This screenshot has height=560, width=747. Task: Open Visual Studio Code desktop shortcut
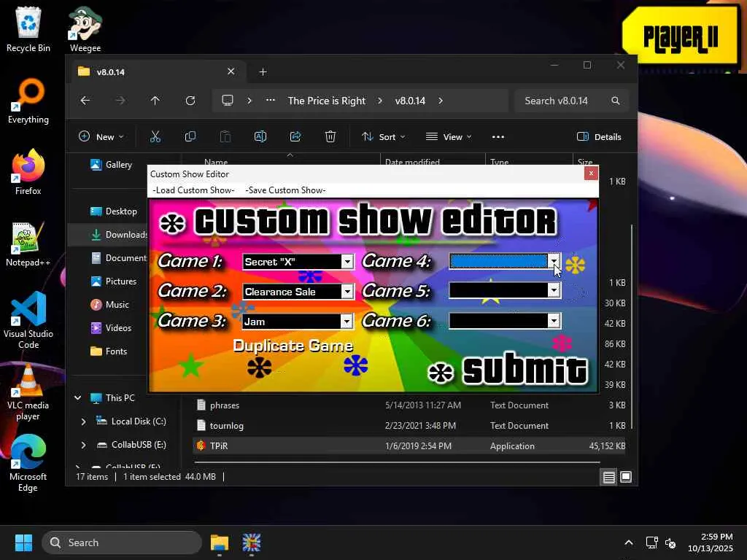(x=28, y=320)
